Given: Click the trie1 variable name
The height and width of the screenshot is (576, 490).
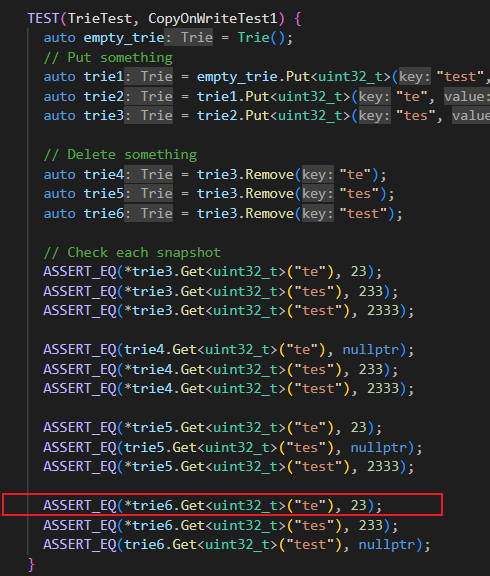Looking at the screenshot, I should 104,77.
